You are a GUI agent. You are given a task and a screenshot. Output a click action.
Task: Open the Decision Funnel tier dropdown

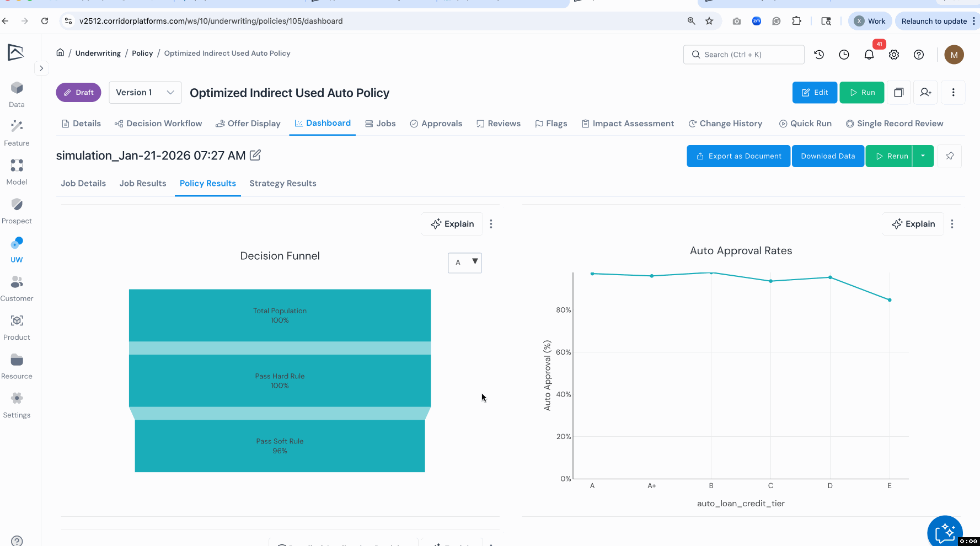click(x=464, y=263)
